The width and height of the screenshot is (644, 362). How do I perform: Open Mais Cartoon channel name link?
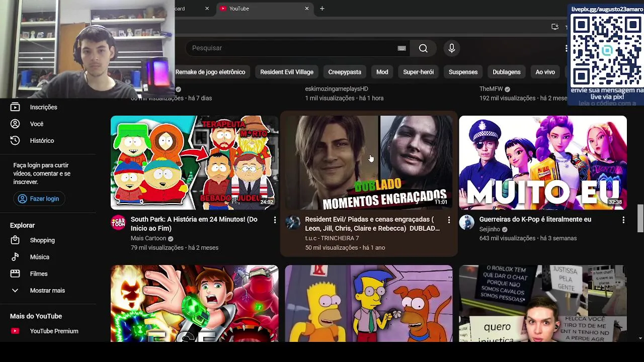(x=148, y=238)
